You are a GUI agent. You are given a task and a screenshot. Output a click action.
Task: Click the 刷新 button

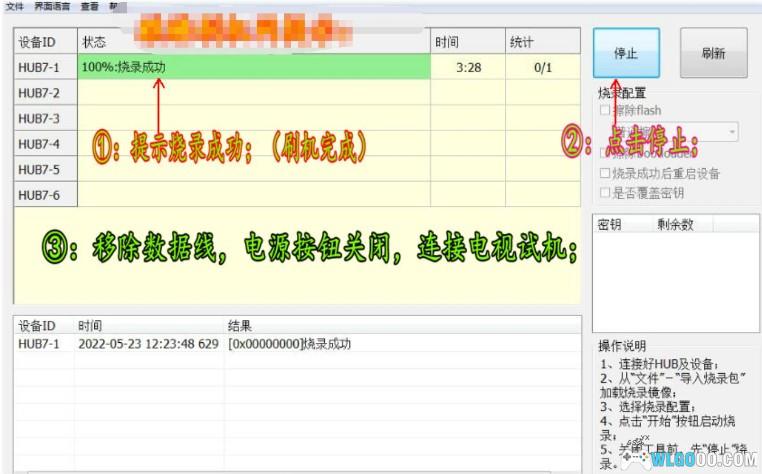[713, 53]
